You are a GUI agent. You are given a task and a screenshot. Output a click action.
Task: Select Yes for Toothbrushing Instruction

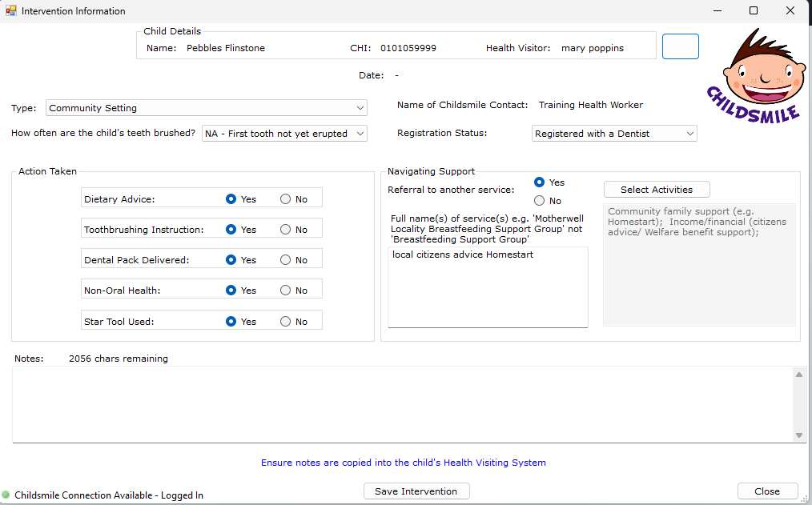click(231, 230)
